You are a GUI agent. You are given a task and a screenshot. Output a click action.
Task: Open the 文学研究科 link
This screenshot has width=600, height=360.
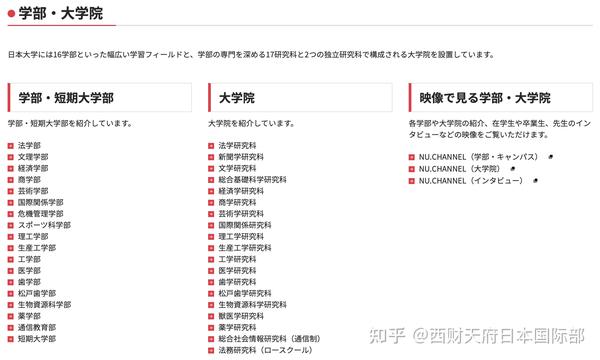point(237,168)
